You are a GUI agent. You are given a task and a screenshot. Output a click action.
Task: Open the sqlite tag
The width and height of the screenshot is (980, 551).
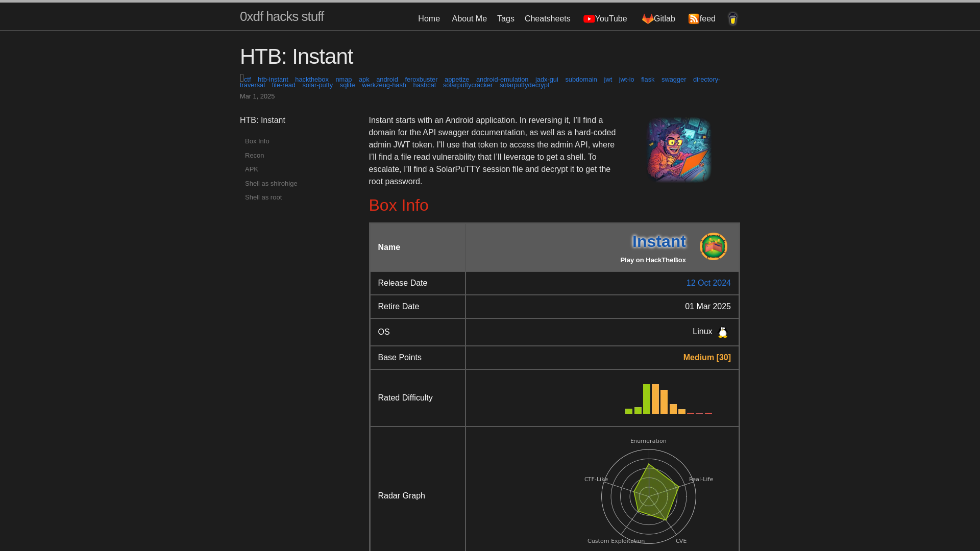point(347,85)
